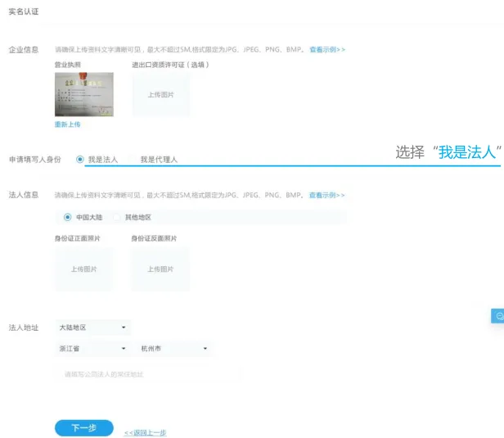Choose the 其他地区 radio option

pyautogui.click(x=116, y=217)
